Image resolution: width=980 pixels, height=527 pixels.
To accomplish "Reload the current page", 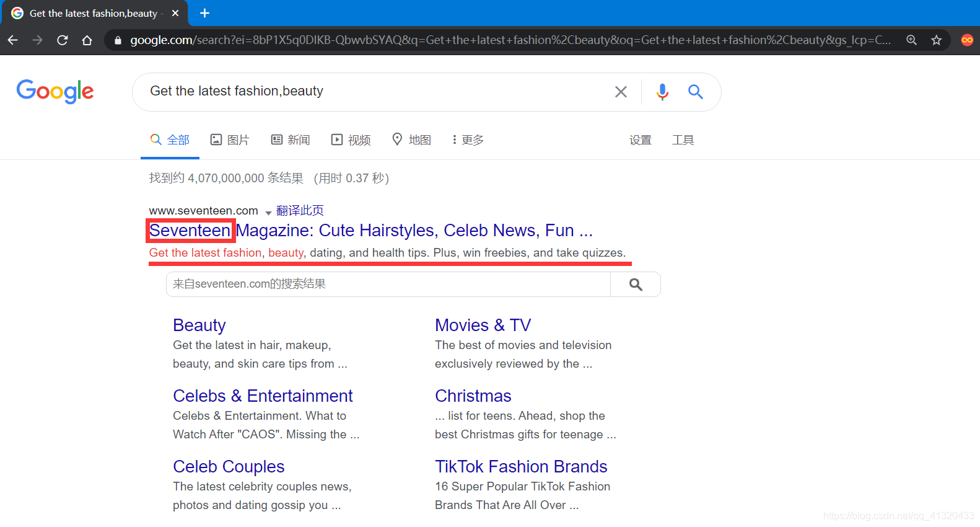I will pyautogui.click(x=62, y=40).
